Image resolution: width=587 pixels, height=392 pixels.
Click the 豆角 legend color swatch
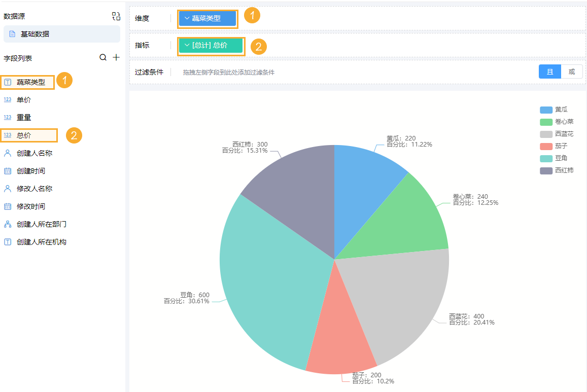tap(546, 158)
